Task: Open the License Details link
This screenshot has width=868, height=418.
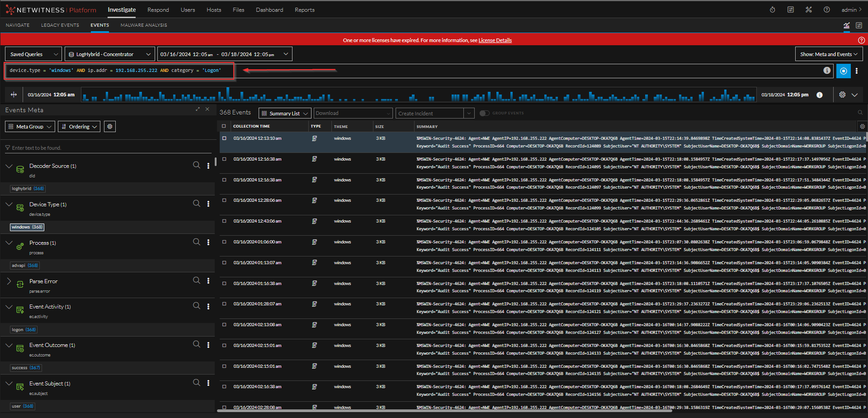Action: 495,40
